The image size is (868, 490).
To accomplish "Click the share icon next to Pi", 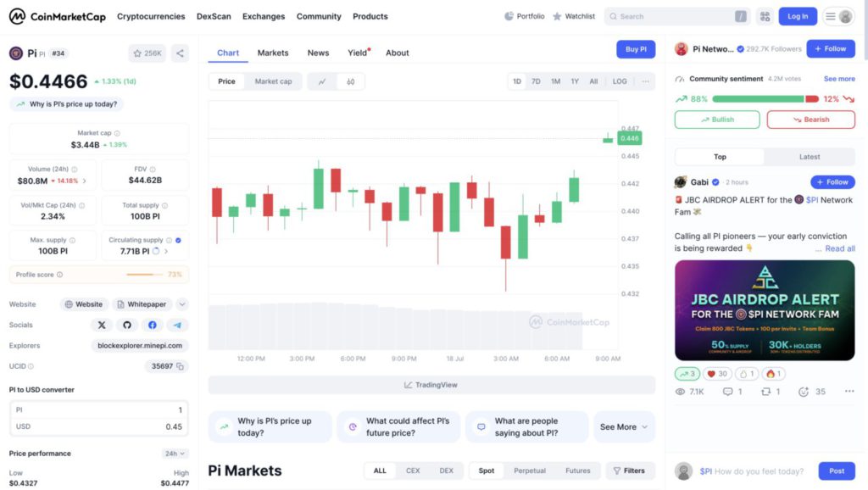I will pos(180,53).
